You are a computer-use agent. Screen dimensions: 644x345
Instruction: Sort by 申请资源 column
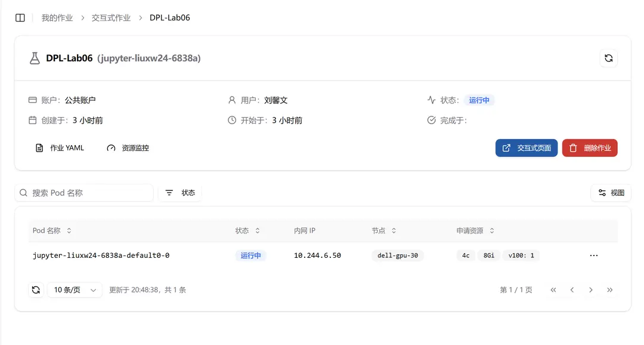click(475, 230)
